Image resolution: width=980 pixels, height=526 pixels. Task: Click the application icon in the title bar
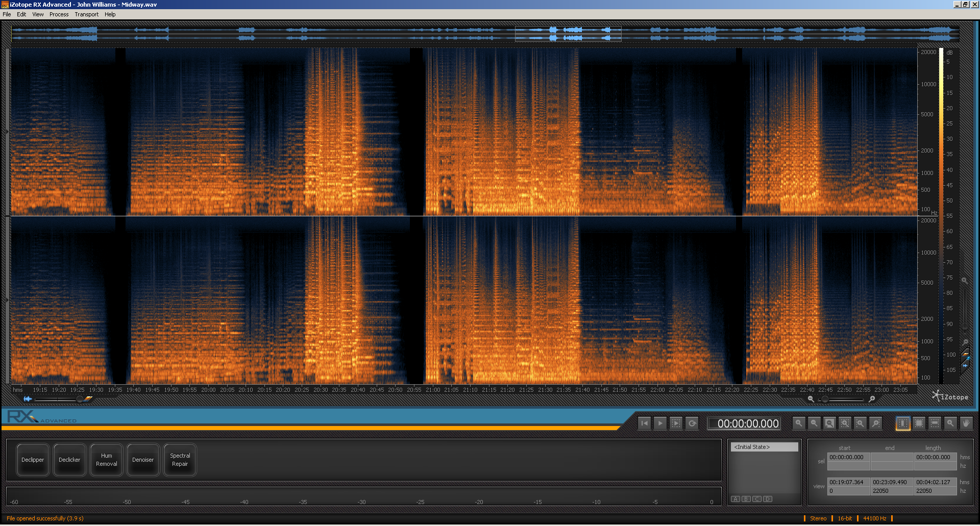pos(5,5)
